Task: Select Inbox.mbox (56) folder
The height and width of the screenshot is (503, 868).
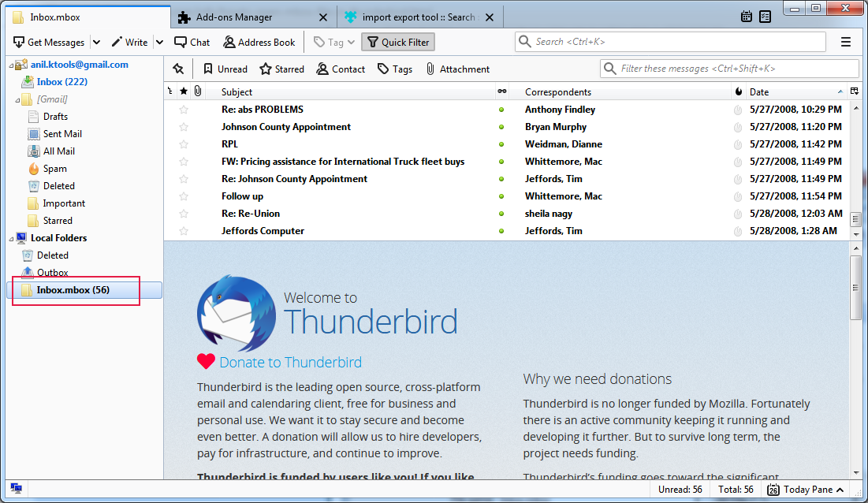Action: [x=84, y=290]
